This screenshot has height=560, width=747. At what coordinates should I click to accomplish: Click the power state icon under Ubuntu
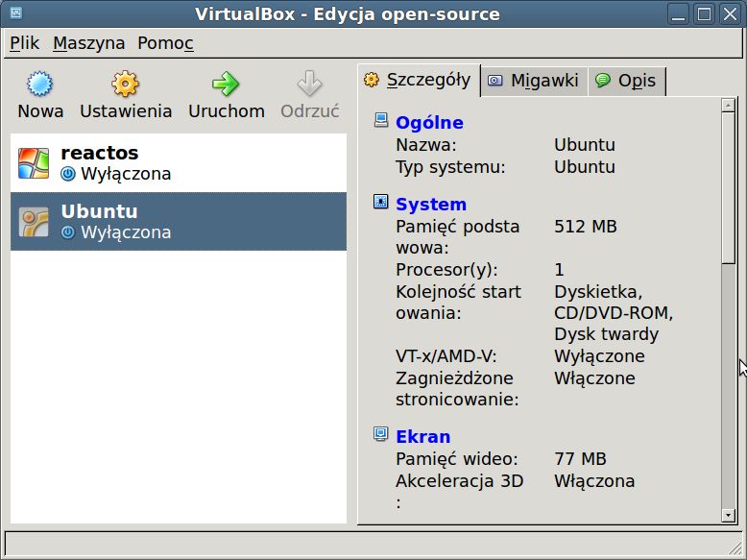click(x=68, y=232)
